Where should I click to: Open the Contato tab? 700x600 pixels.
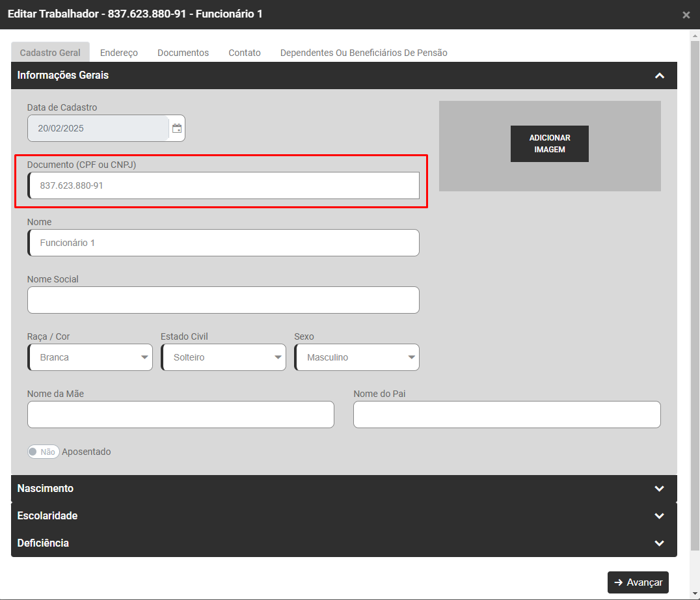coord(245,53)
